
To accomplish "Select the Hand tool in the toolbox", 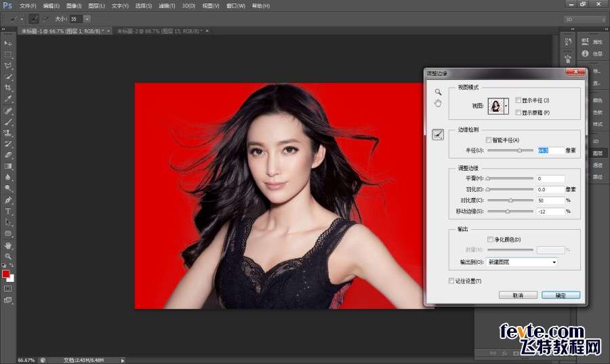I will tap(7, 245).
